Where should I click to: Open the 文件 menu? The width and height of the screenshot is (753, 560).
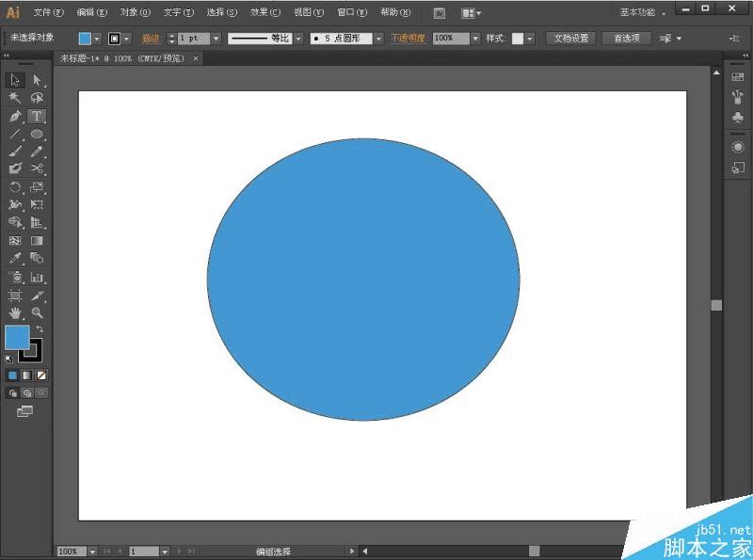pos(49,13)
